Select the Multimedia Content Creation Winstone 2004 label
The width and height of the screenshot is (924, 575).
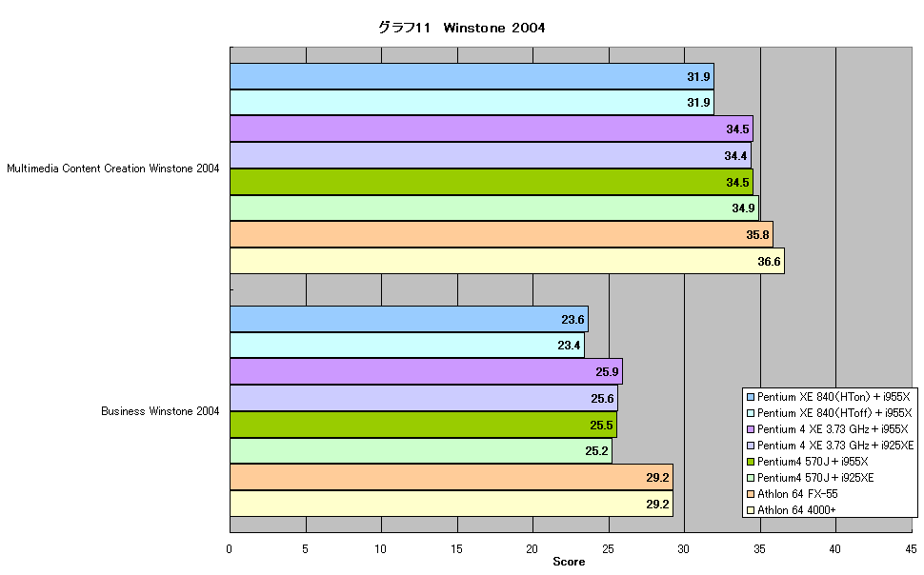pyautogui.click(x=113, y=169)
